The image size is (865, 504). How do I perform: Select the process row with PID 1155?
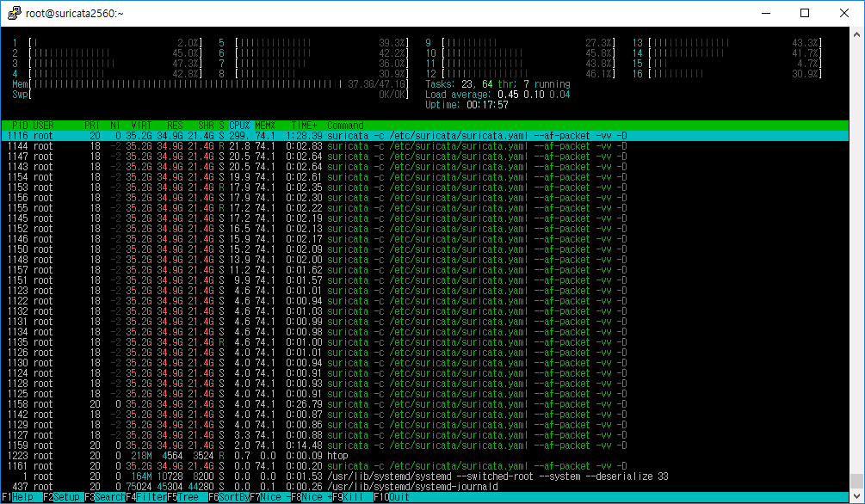pyautogui.click(x=425, y=208)
